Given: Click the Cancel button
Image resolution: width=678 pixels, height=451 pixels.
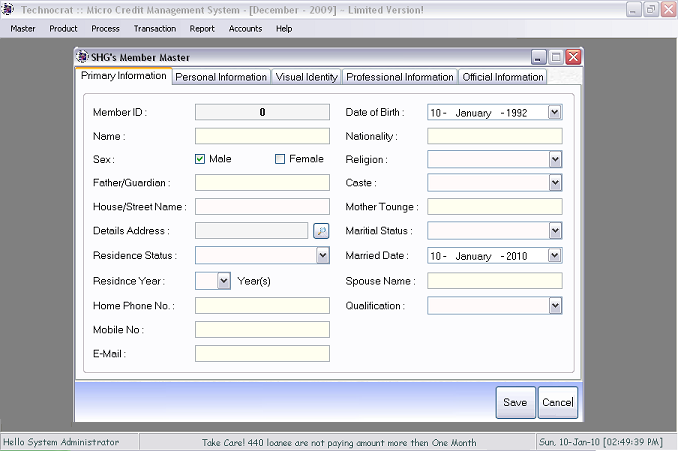Looking at the screenshot, I should 558,403.
